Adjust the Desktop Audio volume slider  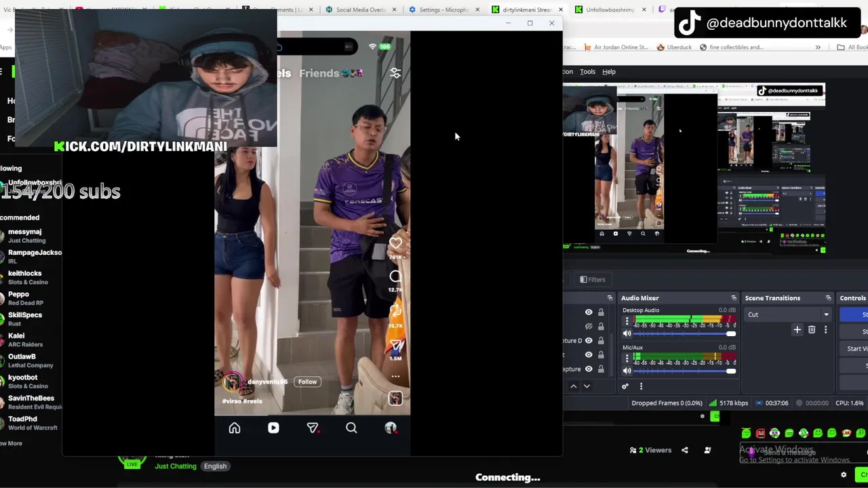684,333
